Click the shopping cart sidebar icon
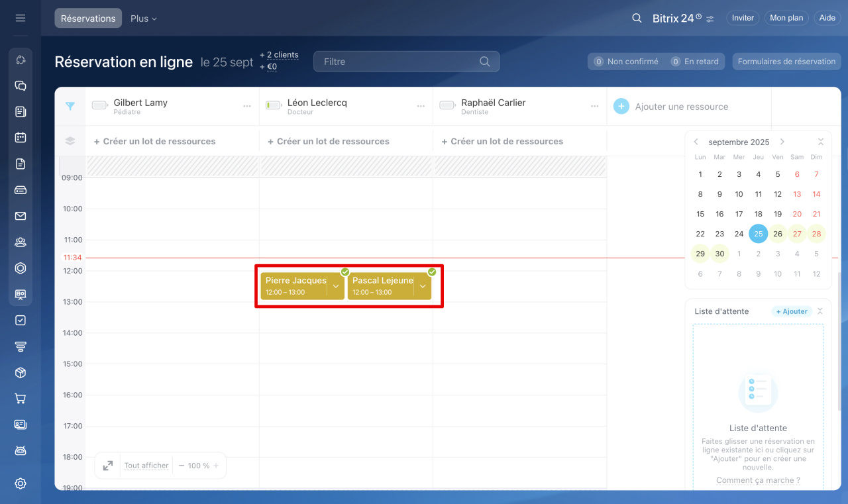848x504 pixels. pyautogui.click(x=21, y=399)
